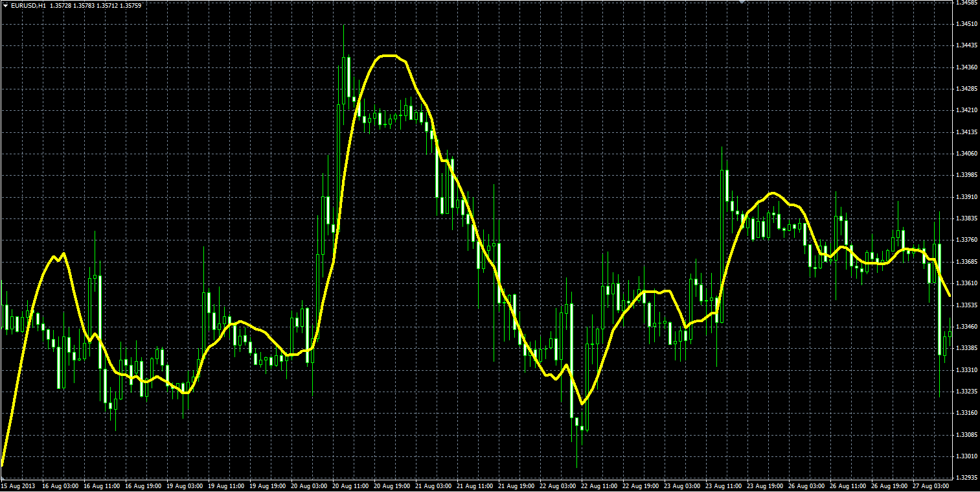
Task: Click the 1.33910 price scale label
Action: (966, 197)
